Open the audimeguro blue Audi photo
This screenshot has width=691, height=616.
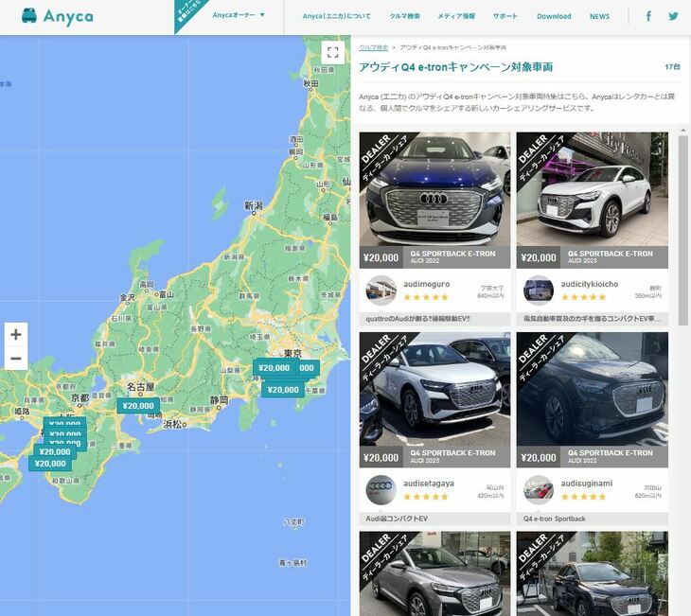coord(434,189)
